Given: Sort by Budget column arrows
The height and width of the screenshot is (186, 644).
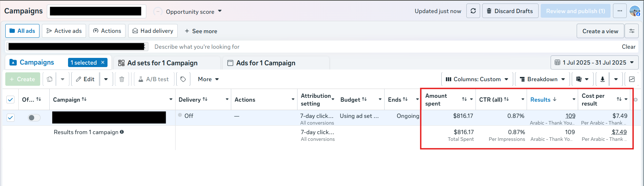Looking at the screenshot, I should click(364, 99).
